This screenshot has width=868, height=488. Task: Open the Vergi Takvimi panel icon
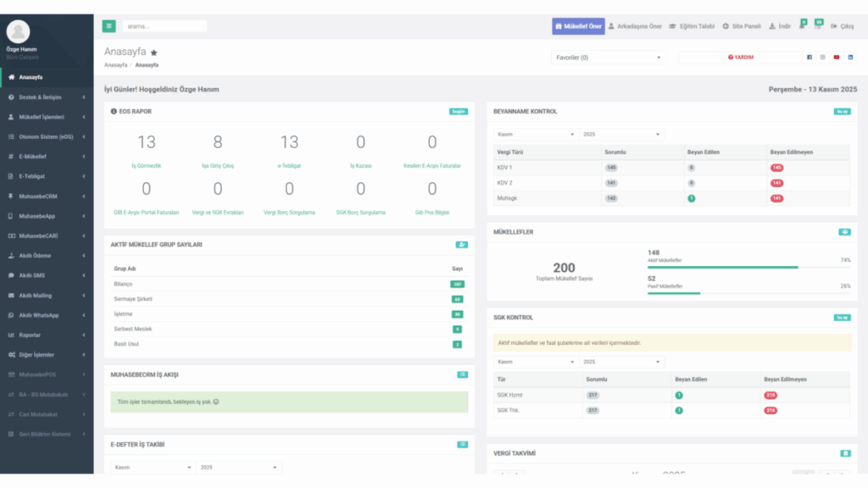click(x=845, y=453)
